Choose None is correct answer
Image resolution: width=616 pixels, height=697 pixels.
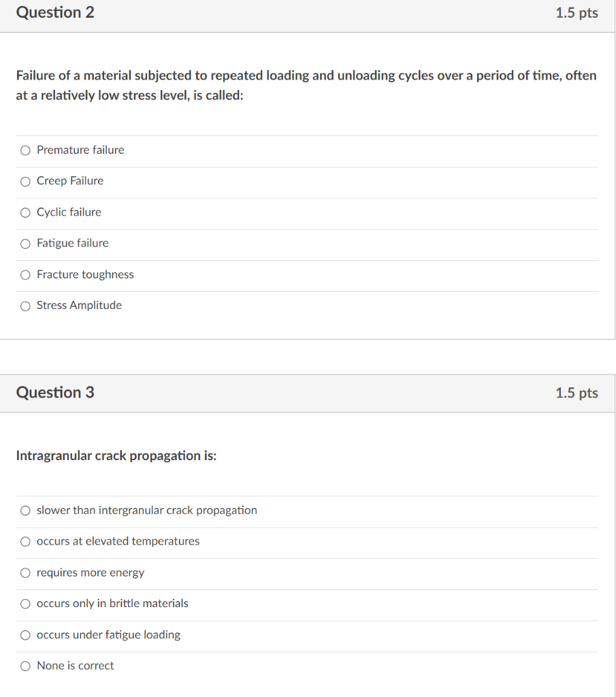pos(25,666)
